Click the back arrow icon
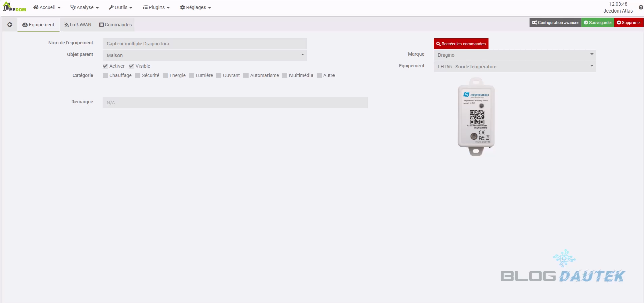 point(10,25)
